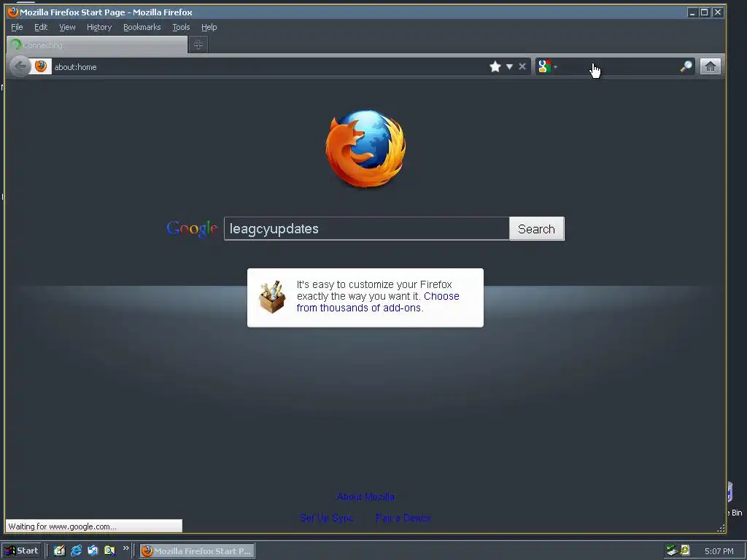Expand quick launch overflow chevron
Viewport: 747px width, 560px height.
tap(125, 548)
